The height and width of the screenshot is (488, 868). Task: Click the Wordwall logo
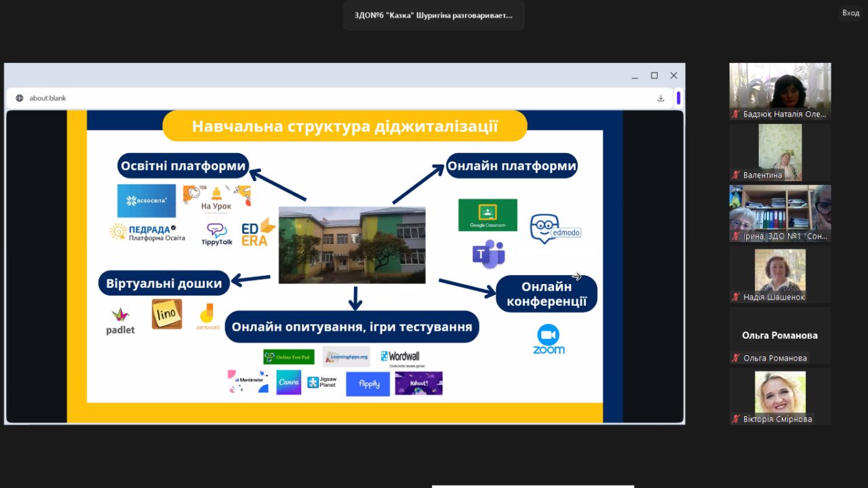[x=403, y=357]
